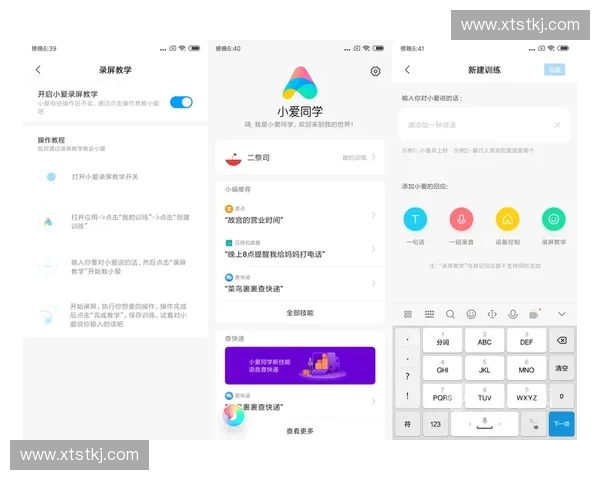This screenshot has height=480, width=600.
Task: Tap the purple 查快递 promotional banner
Action: [300, 365]
